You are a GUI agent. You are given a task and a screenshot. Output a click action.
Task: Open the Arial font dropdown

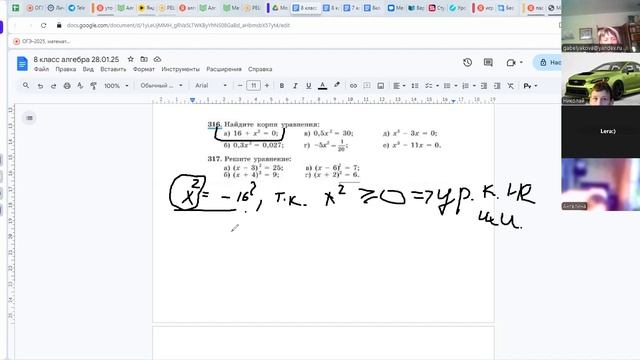click(x=211, y=86)
